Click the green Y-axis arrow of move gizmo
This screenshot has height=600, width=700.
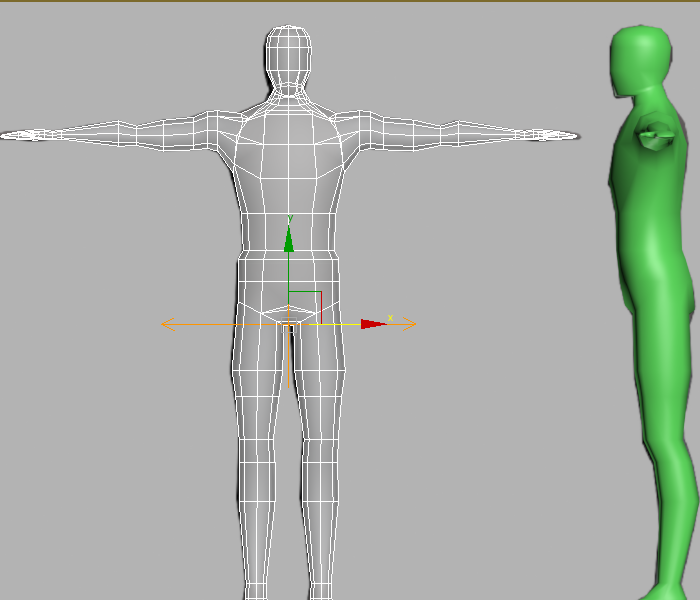click(x=289, y=239)
